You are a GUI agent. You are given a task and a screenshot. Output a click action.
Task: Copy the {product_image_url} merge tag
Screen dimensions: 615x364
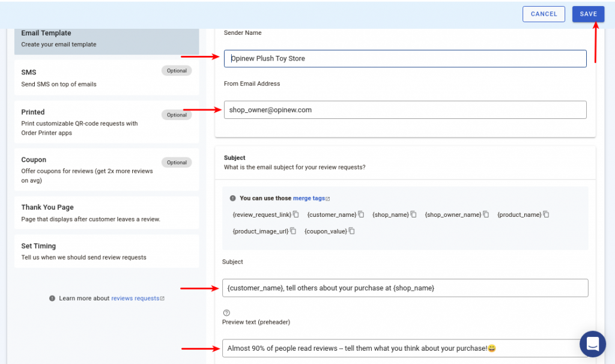(x=293, y=231)
